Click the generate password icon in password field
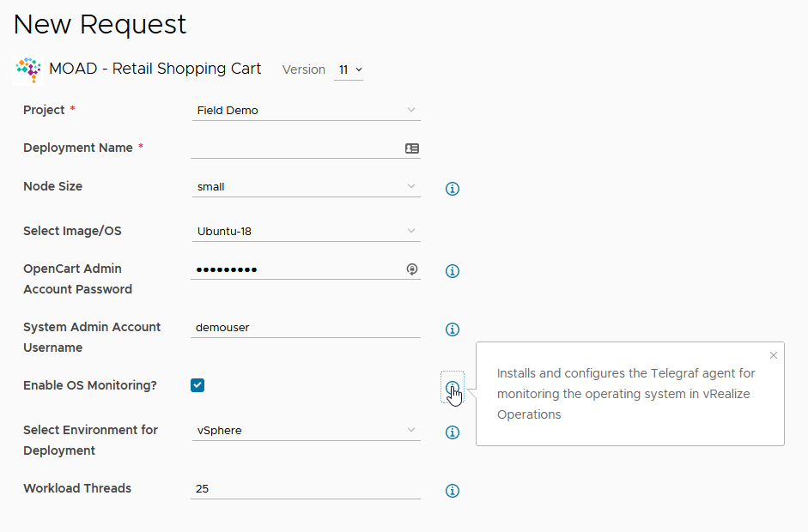This screenshot has height=532, width=808. pyautogui.click(x=412, y=269)
